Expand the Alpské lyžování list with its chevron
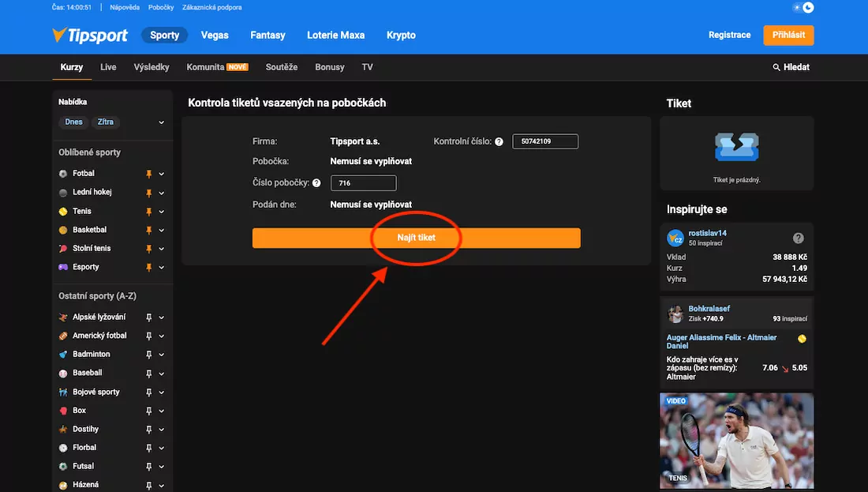Screen dimensions: 868x492 (162, 317)
